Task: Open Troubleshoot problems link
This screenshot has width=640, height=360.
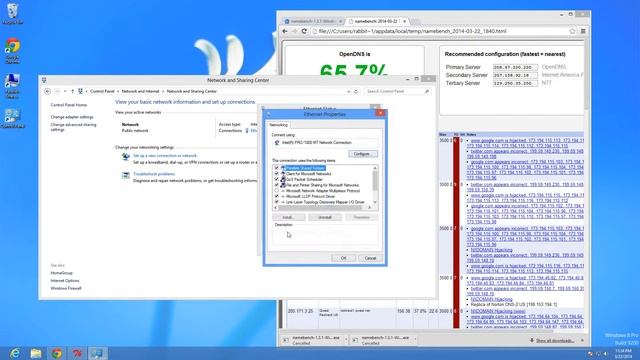Action: click(154, 174)
